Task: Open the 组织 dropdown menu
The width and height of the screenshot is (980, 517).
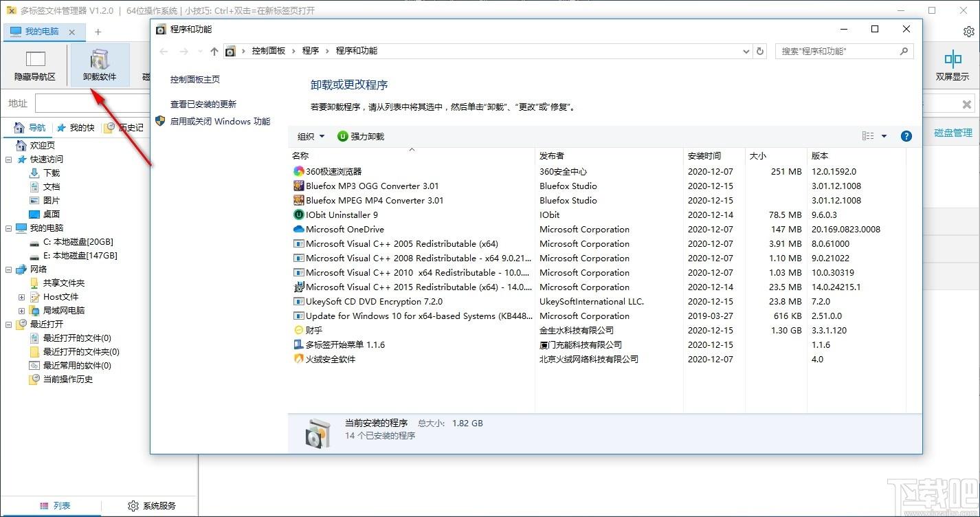Action: pyautogui.click(x=311, y=136)
